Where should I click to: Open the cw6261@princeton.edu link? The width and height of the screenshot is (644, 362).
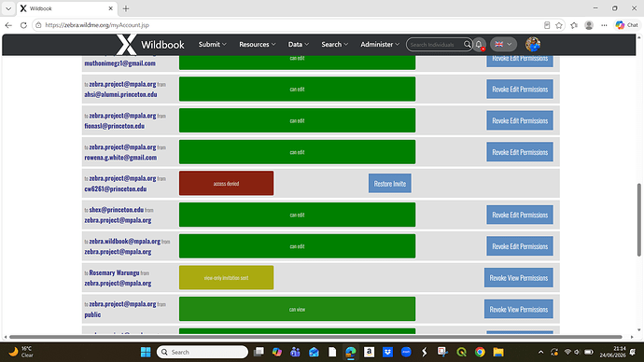116,189
